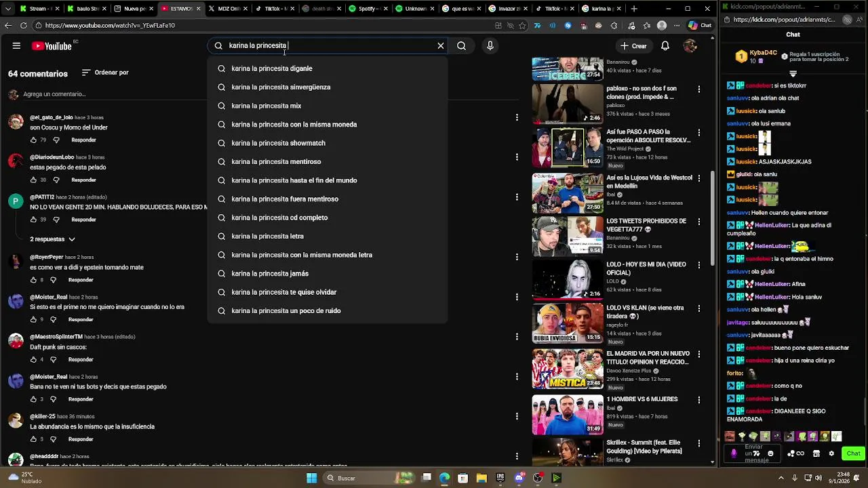Open options for 'LOLO - HOY ES MI DIA'

pos(699,264)
